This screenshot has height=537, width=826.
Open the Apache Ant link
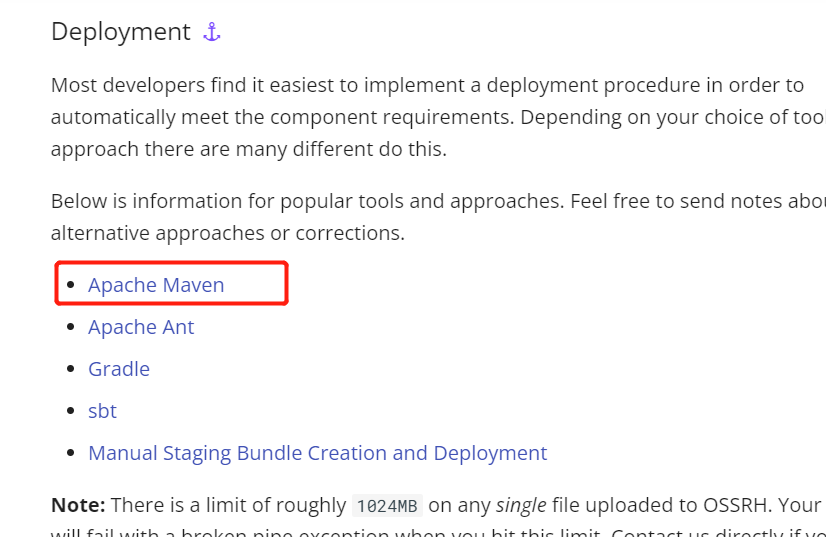[x=141, y=327]
